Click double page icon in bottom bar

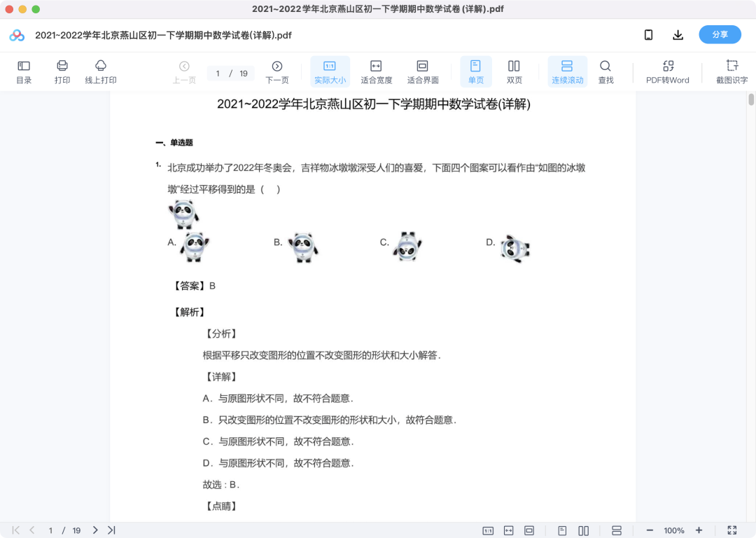click(583, 531)
